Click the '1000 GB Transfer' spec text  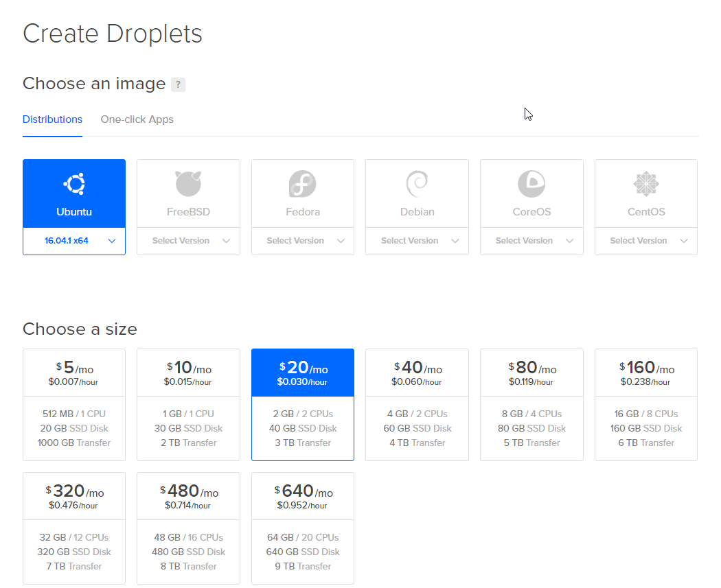(x=74, y=443)
